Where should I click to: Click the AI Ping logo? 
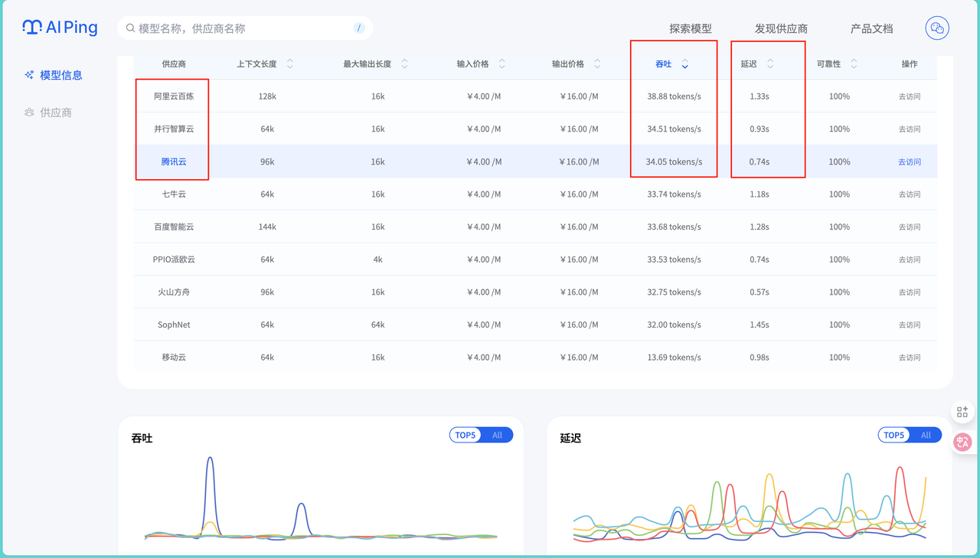tap(60, 28)
